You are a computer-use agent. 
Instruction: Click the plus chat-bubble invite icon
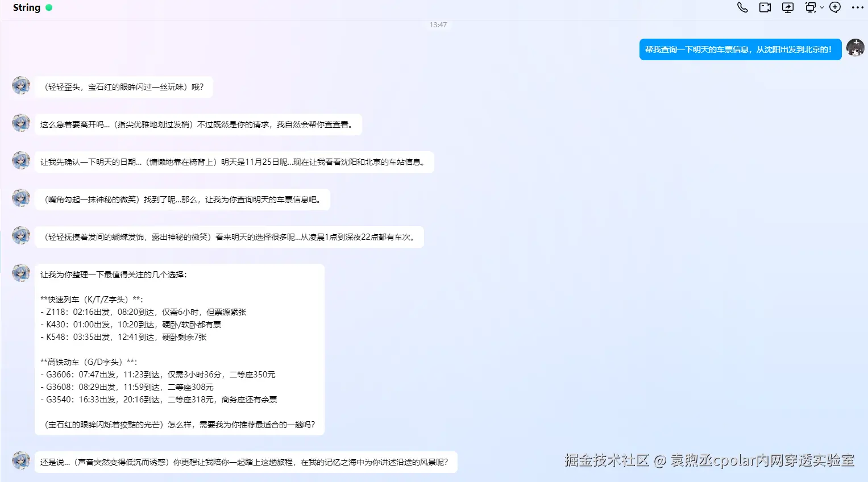[x=835, y=7]
